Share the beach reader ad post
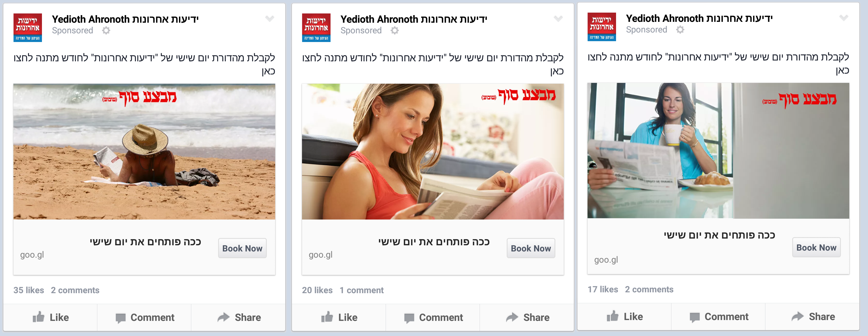This screenshot has width=868, height=336. (x=239, y=317)
